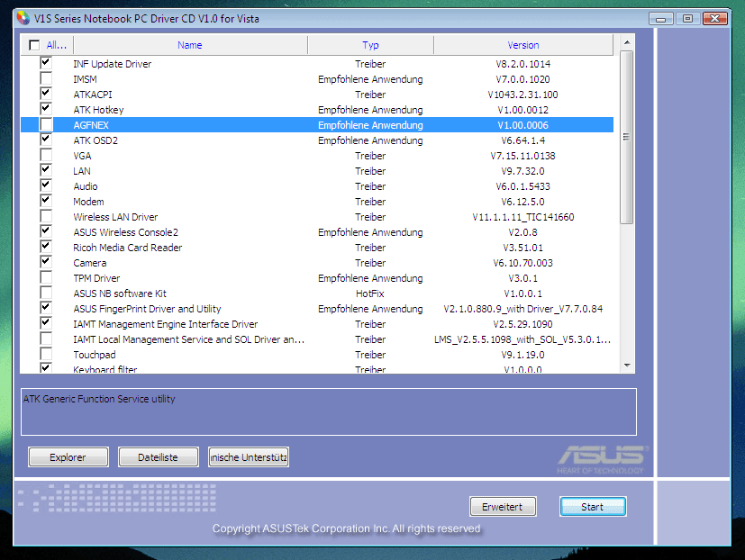This screenshot has width=745, height=560.
Task: Uncheck the Ricoh Media Card Reader checkbox
Action: (x=46, y=247)
